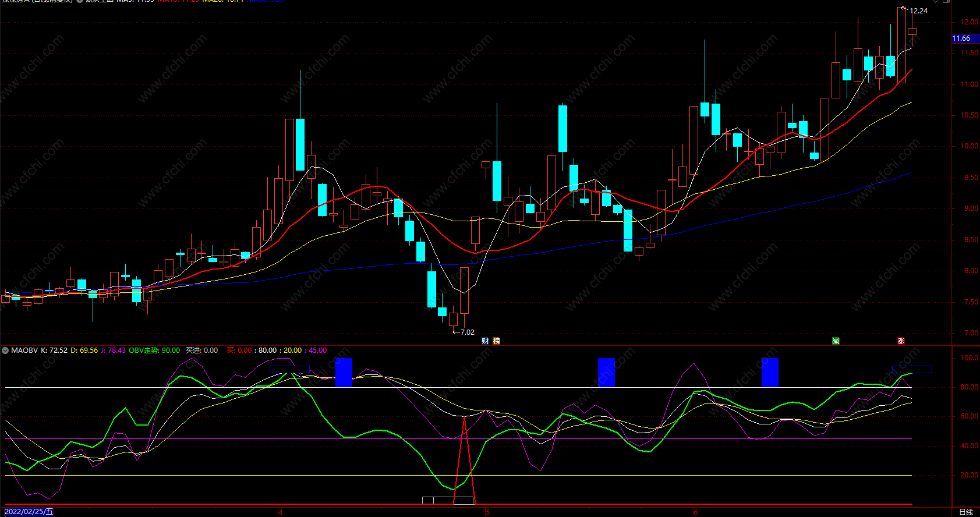Click the 2022/02/25/五 date label
The image size is (980, 517).
(29, 512)
